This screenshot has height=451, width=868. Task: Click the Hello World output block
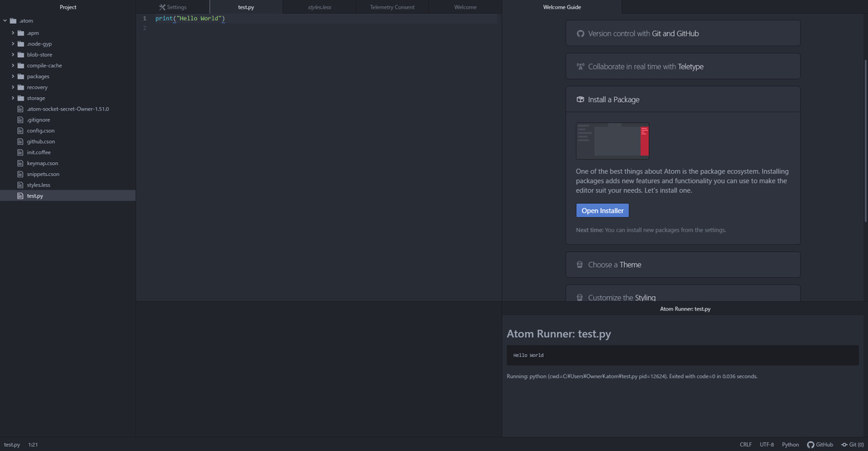click(x=683, y=355)
